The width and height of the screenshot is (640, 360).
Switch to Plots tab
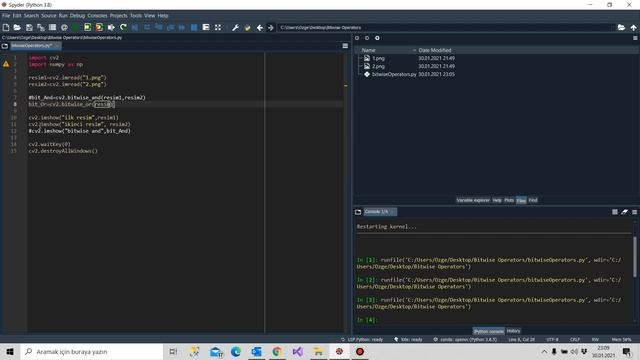(x=509, y=200)
